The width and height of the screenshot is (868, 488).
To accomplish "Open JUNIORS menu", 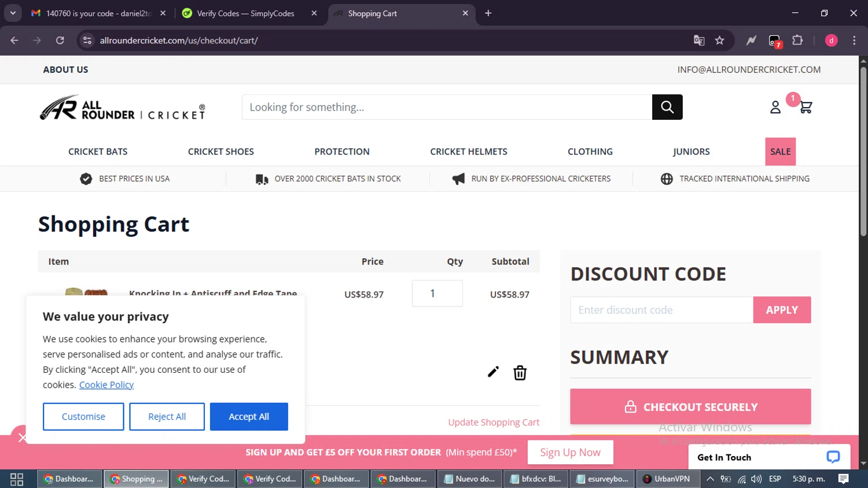I will [x=692, y=152].
